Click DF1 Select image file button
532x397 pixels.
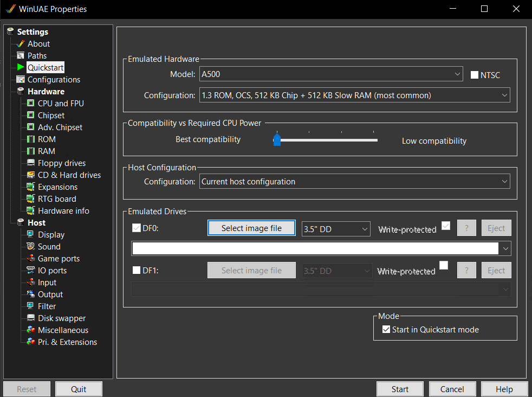(x=251, y=270)
